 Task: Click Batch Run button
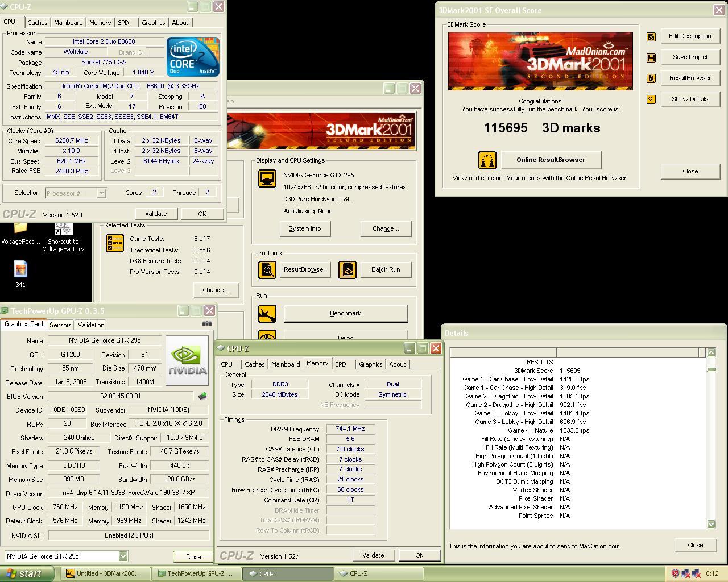(386, 269)
